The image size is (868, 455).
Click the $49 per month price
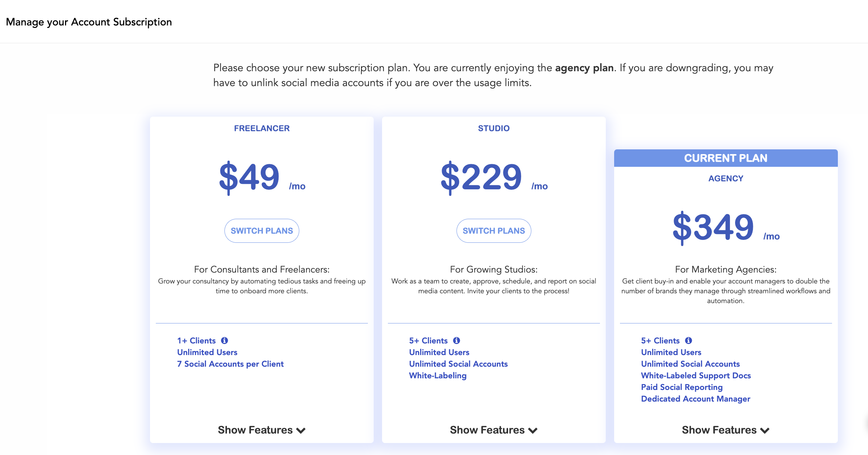tap(262, 177)
